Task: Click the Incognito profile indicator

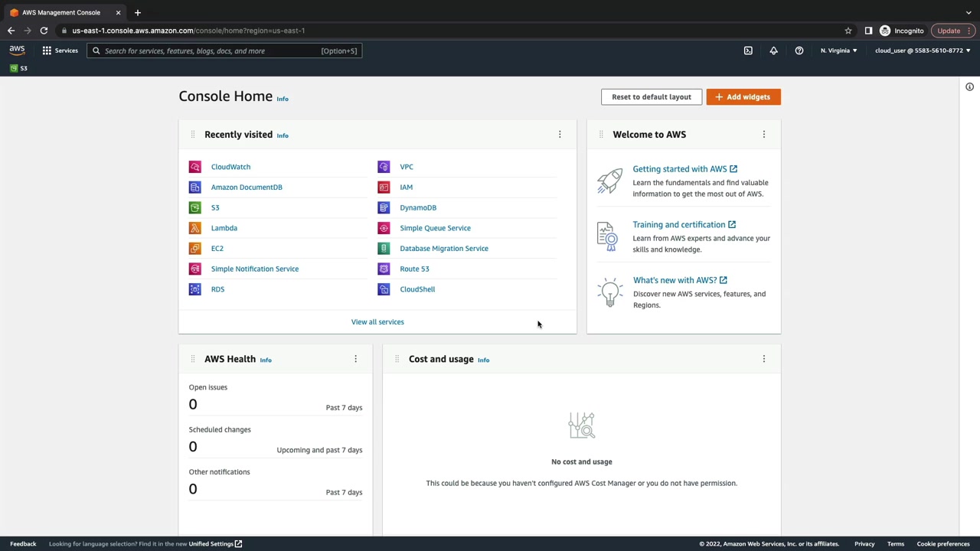Action: (902, 31)
